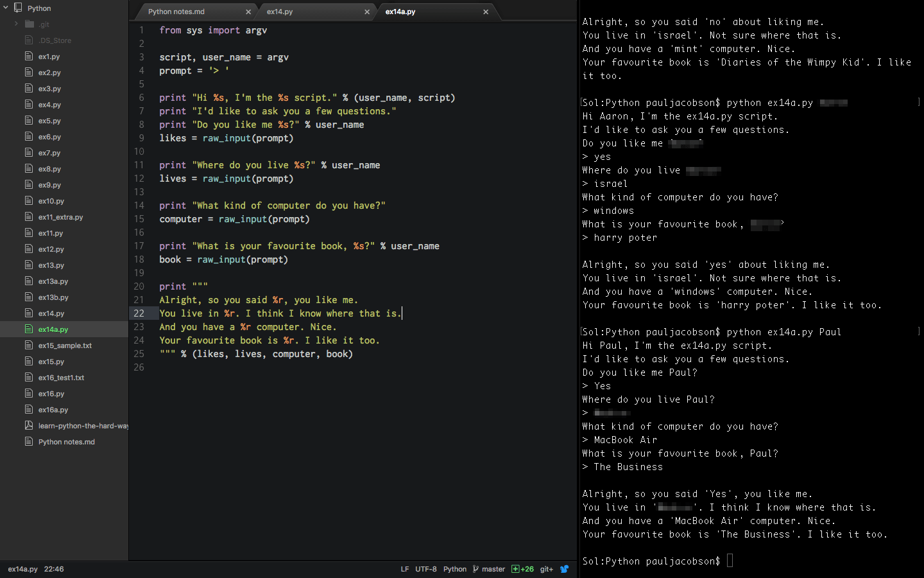The height and width of the screenshot is (578, 924).
Task: Close the ex14.py tab
Action: pyautogui.click(x=367, y=11)
